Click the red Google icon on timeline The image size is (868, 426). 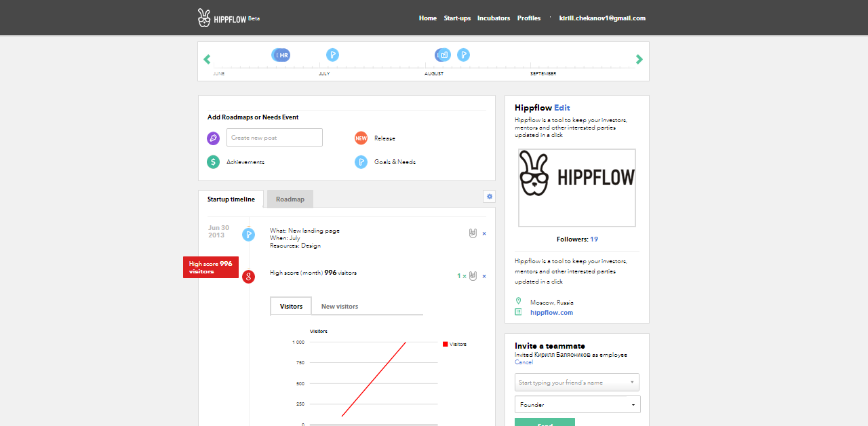tap(249, 277)
